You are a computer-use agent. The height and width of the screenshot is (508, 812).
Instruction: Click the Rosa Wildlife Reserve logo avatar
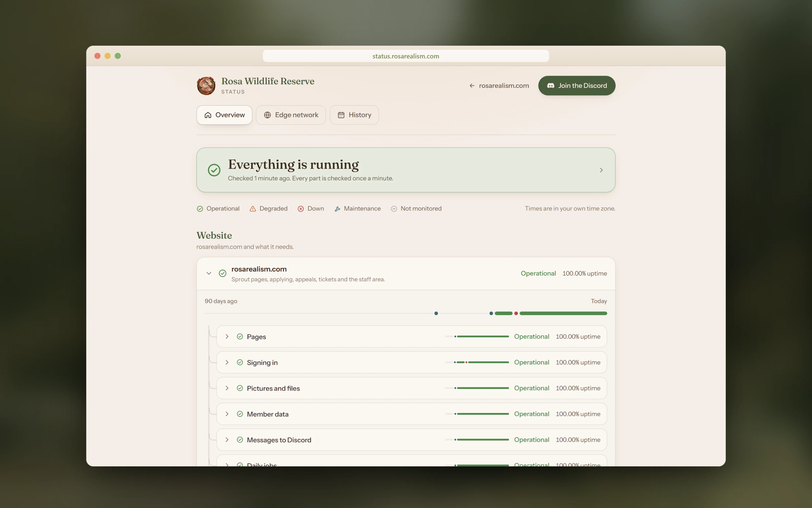click(206, 86)
